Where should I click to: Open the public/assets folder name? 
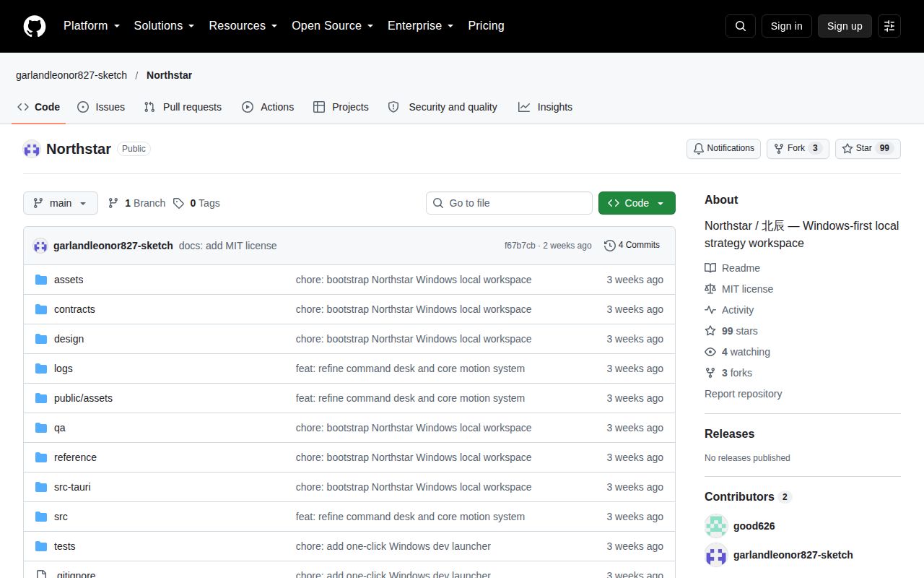83,398
